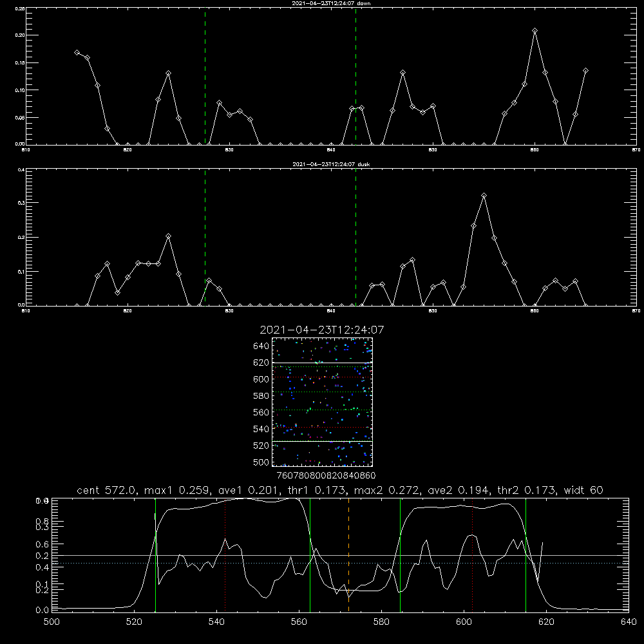Click the dawn plot peak marker near 824
Viewport: 644px width, 644px height.
(168, 73)
